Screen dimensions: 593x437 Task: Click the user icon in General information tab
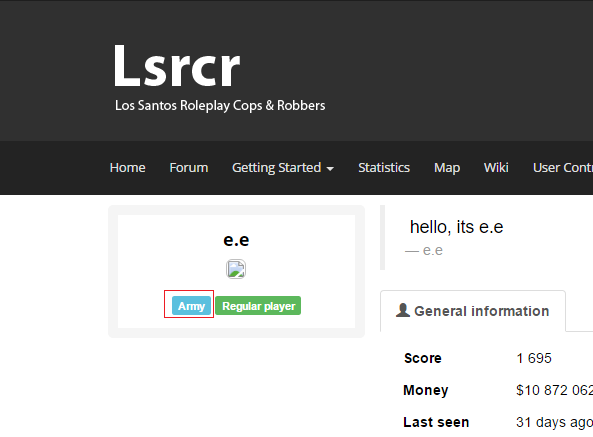point(403,310)
